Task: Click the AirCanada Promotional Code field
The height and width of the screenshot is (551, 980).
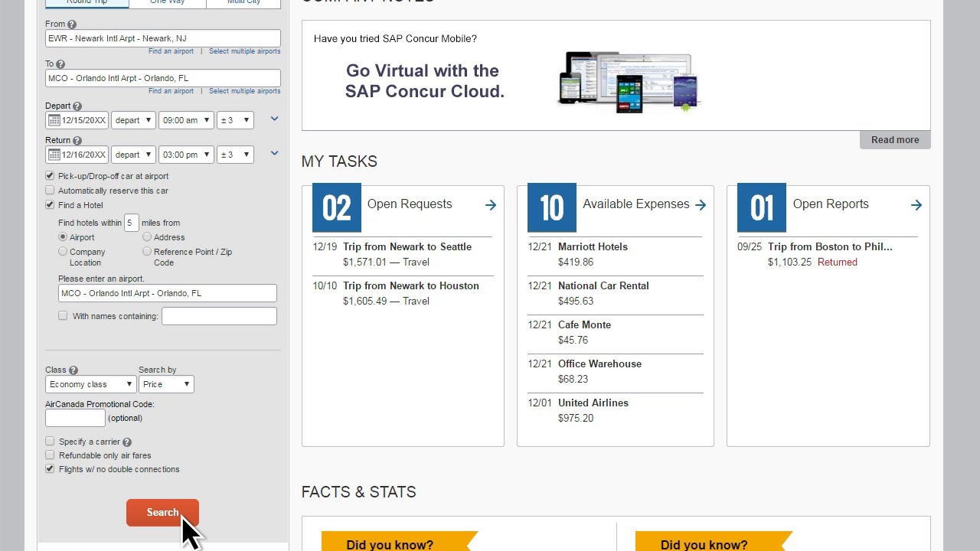Action: point(75,418)
